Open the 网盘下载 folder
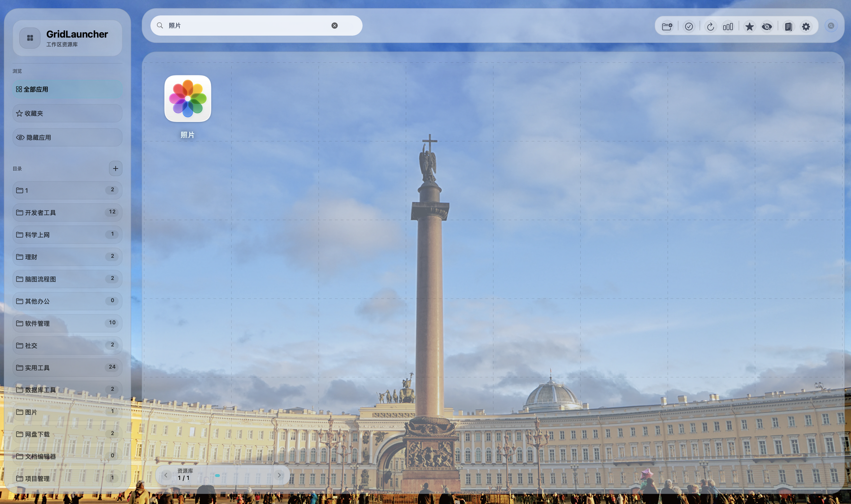851x504 pixels. point(67,434)
